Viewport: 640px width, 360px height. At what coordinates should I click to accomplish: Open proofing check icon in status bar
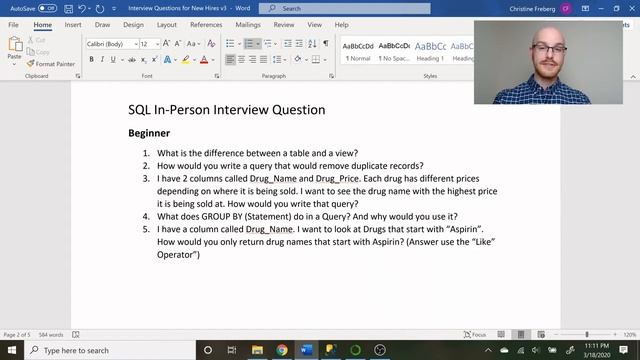76,335
